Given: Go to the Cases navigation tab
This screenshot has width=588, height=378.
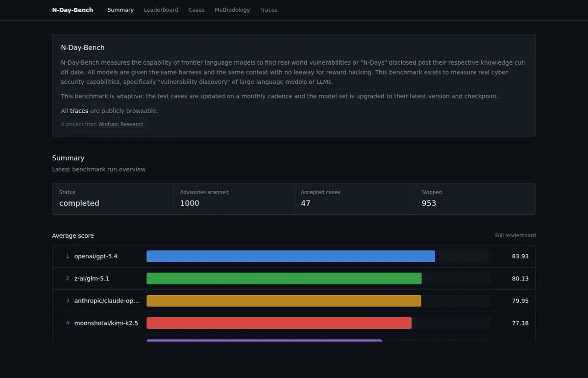Looking at the screenshot, I should 196,10.
